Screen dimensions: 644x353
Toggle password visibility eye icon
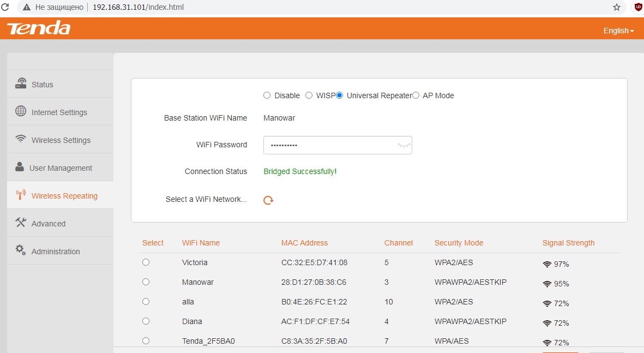(404, 145)
